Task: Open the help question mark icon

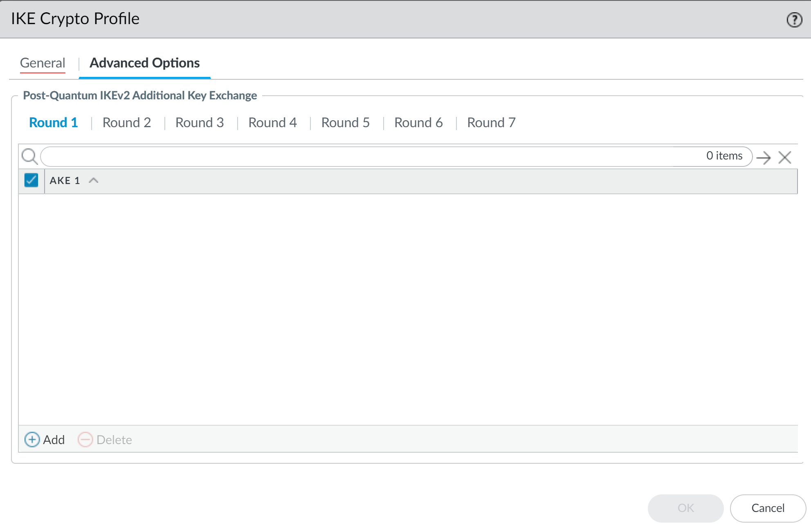Action: (794, 20)
